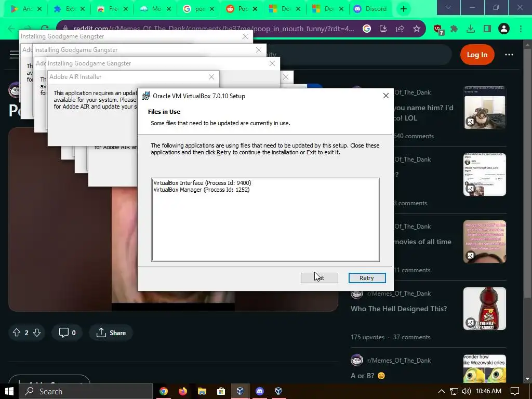Select the VirtualBox Interface (Process Id: 9400) entry

coord(202,183)
